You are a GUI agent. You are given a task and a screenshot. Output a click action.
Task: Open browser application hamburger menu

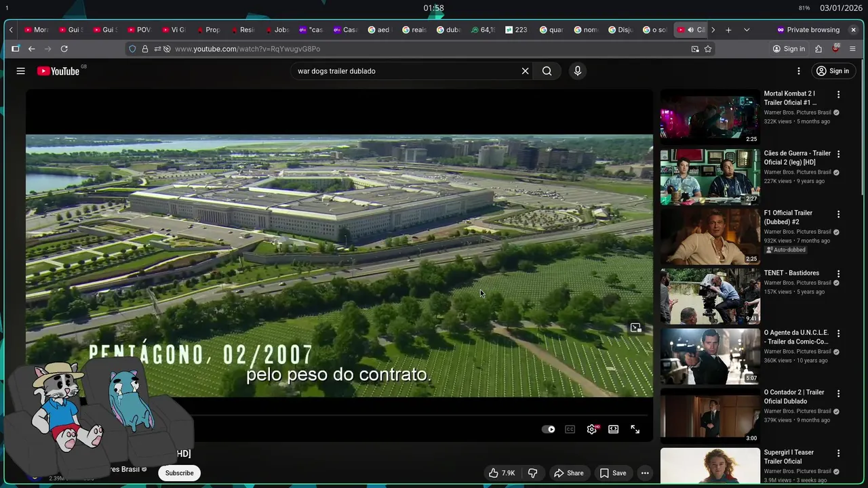[x=852, y=49]
